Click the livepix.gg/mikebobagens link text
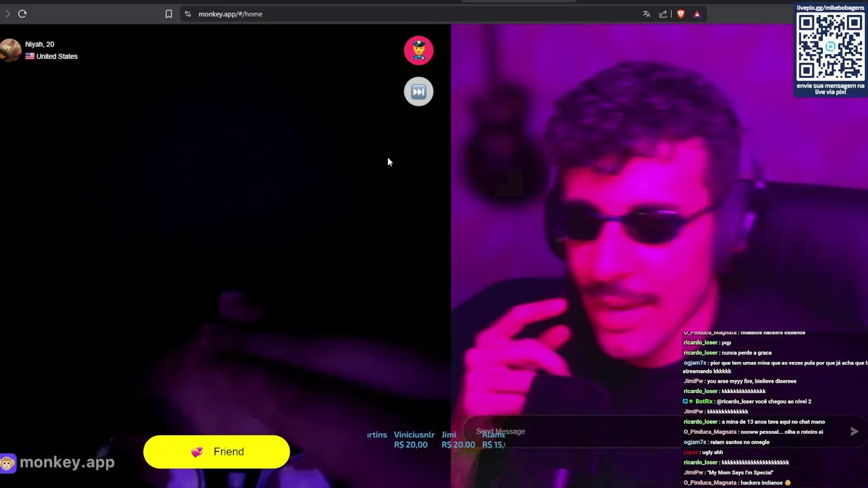Screen dimensions: 868x488 coord(831,7)
